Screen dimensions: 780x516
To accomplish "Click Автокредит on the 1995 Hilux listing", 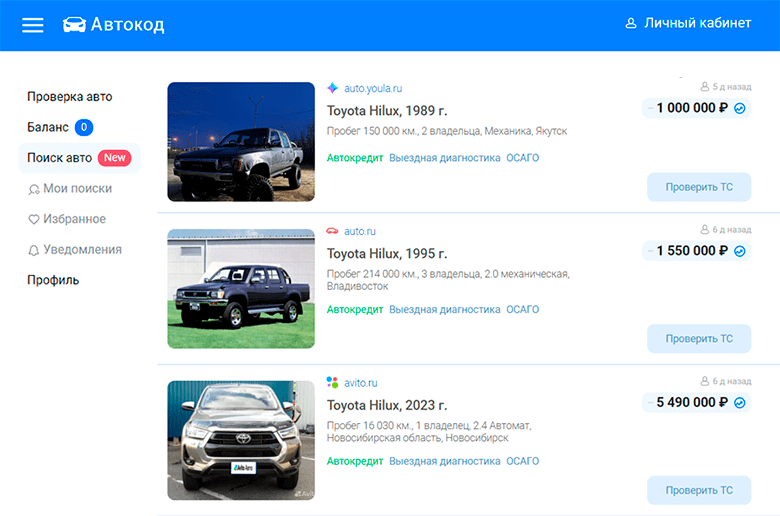I will [355, 310].
